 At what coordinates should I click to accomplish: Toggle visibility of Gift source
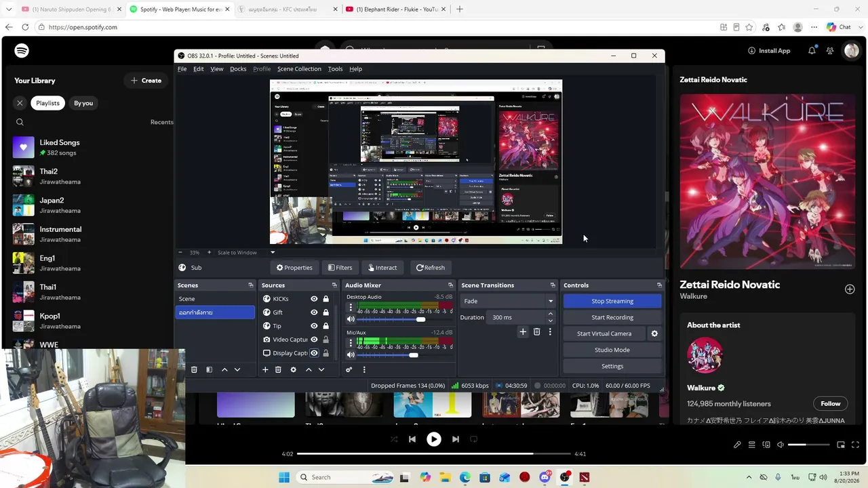click(x=314, y=312)
